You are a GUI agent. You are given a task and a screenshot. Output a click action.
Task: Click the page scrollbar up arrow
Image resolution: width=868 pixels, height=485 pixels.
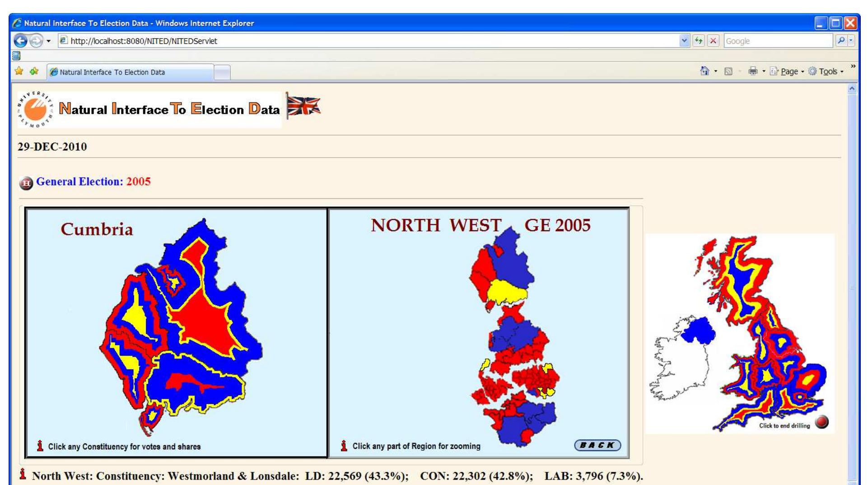(852, 89)
